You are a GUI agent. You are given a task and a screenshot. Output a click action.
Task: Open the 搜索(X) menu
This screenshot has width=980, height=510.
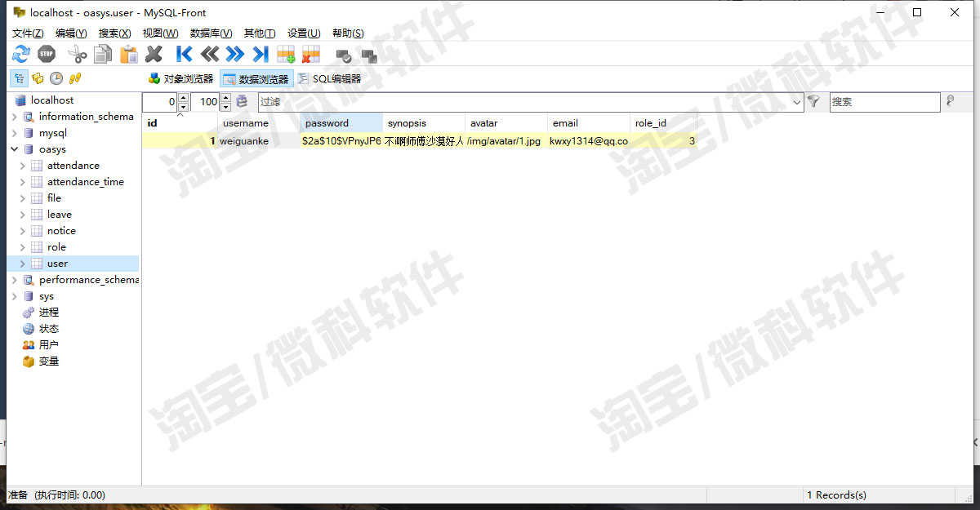point(114,33)
